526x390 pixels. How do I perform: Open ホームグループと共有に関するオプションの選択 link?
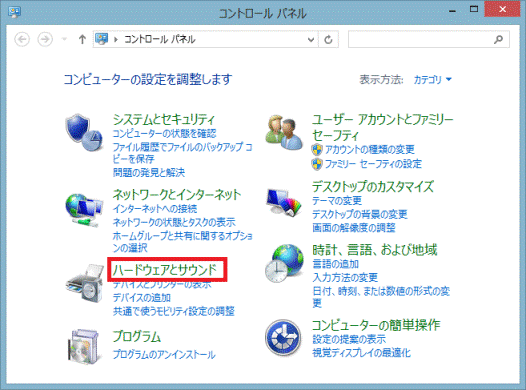182,241
